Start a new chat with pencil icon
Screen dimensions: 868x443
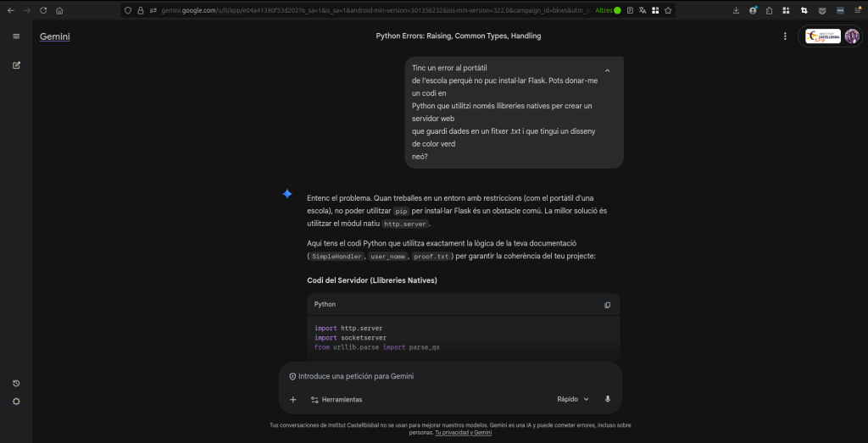click(x=16, y=65)
